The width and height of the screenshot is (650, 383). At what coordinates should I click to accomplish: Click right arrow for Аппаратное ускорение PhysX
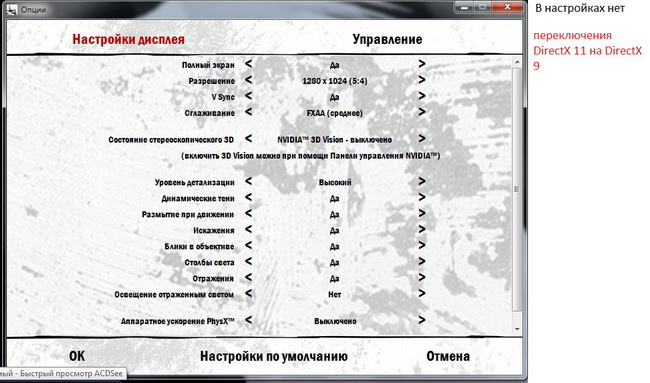click(x=422, y=320)
